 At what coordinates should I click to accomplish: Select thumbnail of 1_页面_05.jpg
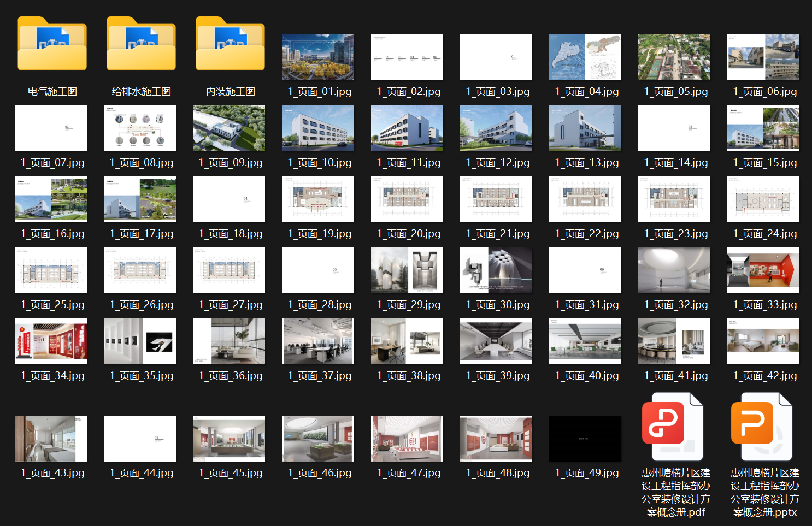click(x=674, y=57)
